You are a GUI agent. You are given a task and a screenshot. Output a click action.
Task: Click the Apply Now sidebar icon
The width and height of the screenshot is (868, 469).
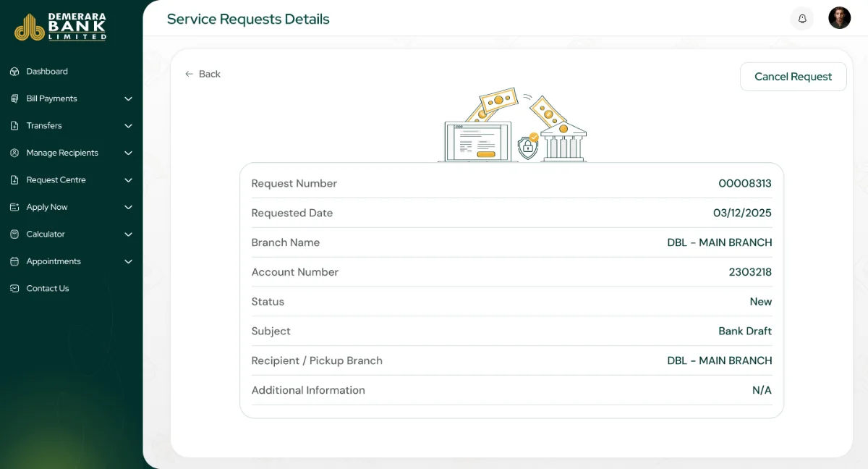tap(14, 207)
